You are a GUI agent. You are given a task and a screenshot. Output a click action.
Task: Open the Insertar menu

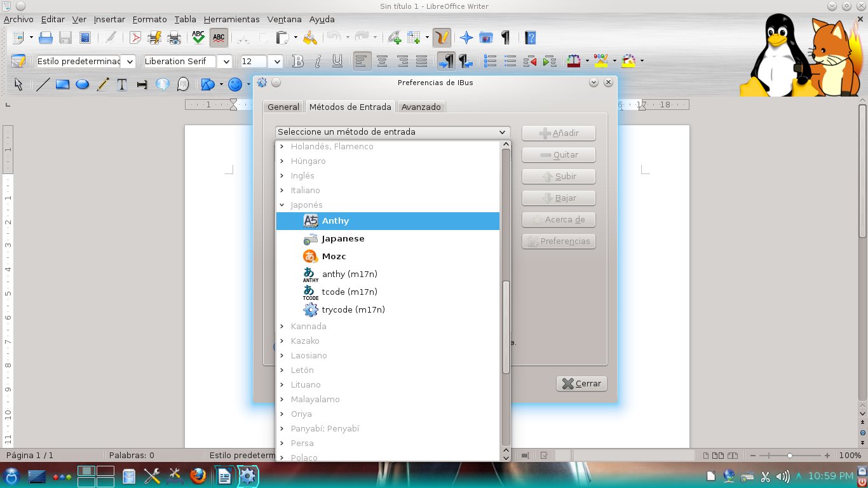pyautogui.click(x=109, y=19)
